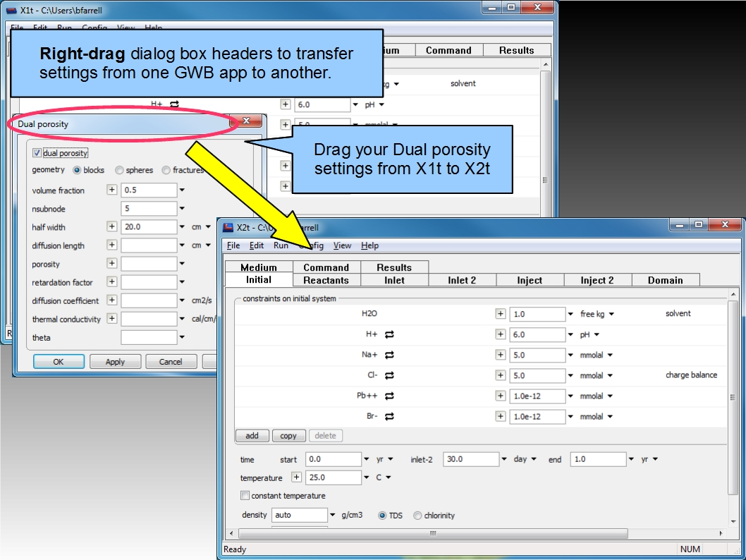Screen dimensions: 746x560
Task: Open the mmolal unit dropdown for Na+
Action: pos(610,355)
